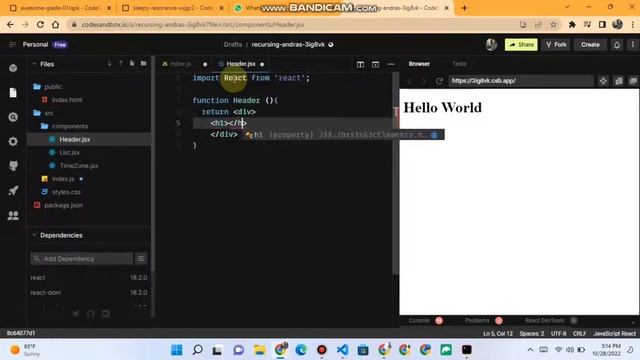Refresh the sandbox preview
The image size is (640, 360).
click(x=439, y=81)
